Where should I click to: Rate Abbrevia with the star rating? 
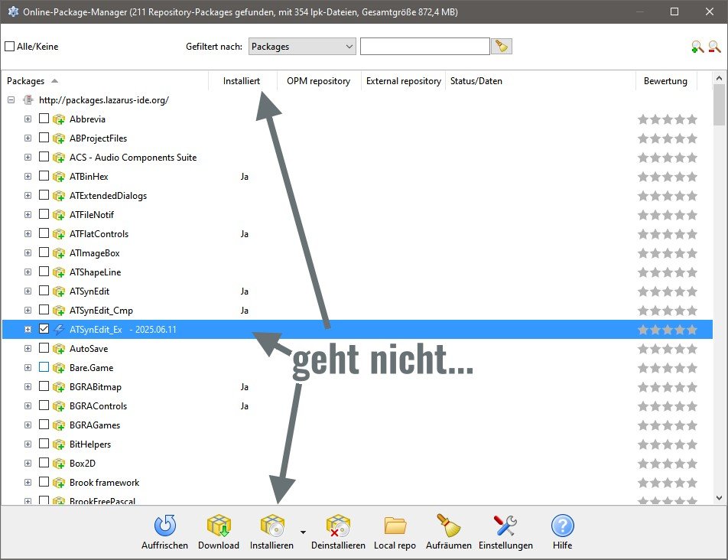click(668, 119)
